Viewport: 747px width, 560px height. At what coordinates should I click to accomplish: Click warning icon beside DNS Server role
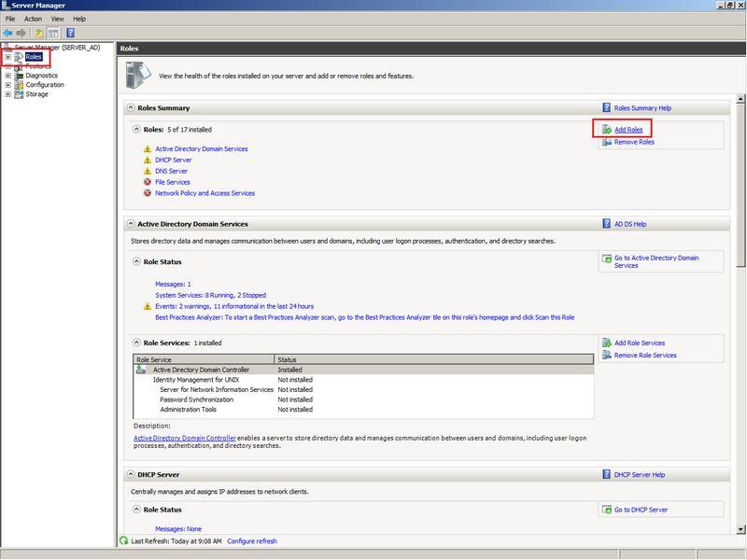click(148, 171)
